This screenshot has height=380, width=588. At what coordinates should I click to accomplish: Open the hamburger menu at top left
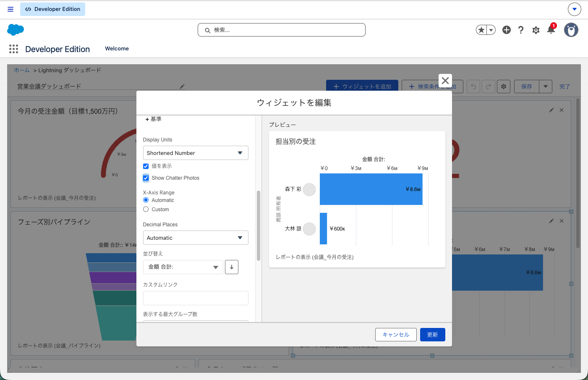[x=10, y=9]
